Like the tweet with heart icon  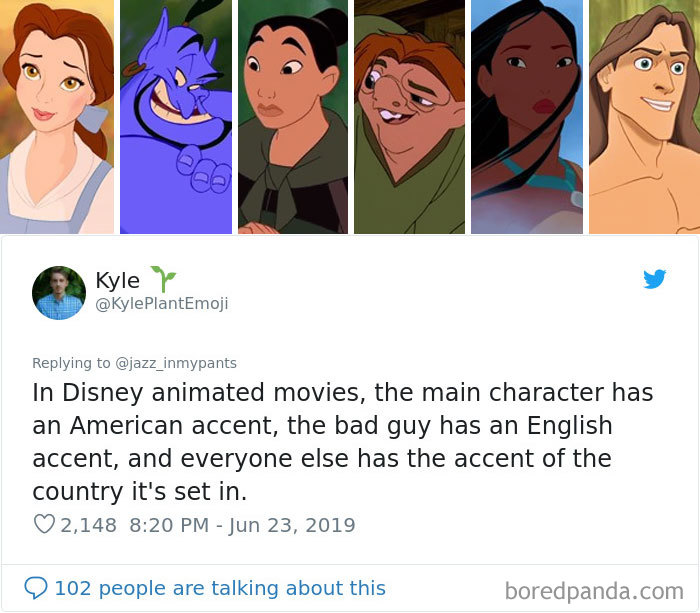[x=44, y=524]
